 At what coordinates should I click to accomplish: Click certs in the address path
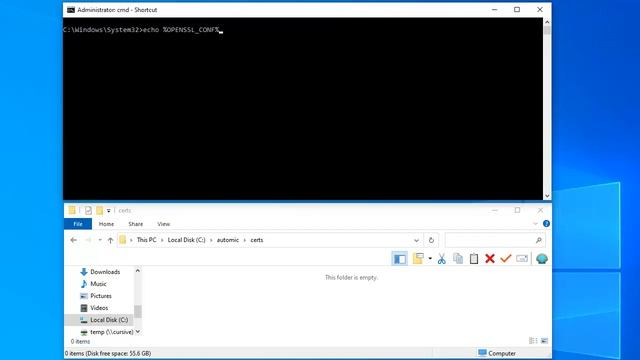pyautogui.click(x=257, y=240)
